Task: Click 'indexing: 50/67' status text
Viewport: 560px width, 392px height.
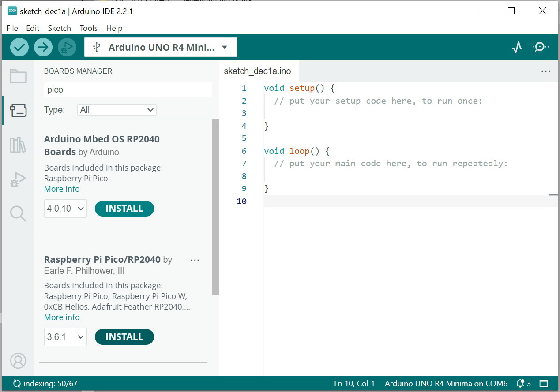Action: pos(51,384)
